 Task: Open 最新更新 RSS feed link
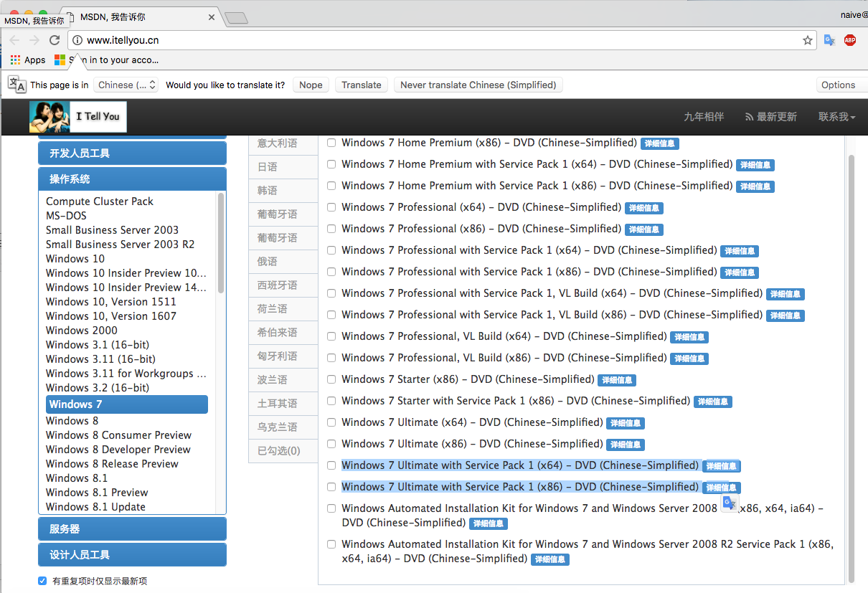click(x=771, y=117)
